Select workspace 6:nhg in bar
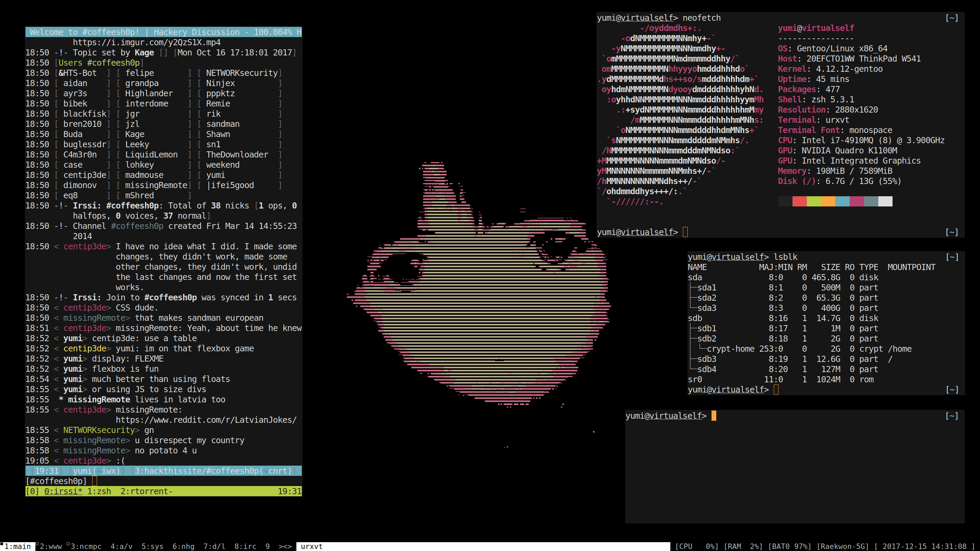The height and width of the screenshot is (551, 980). click(x=183, y=547)
